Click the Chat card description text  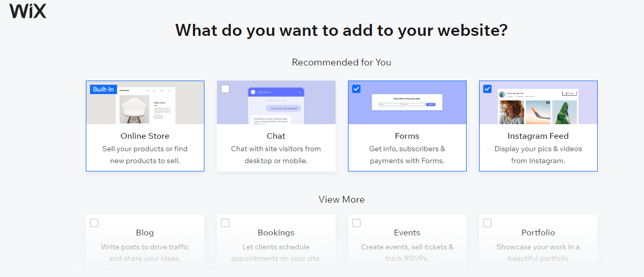coord(276,155)
